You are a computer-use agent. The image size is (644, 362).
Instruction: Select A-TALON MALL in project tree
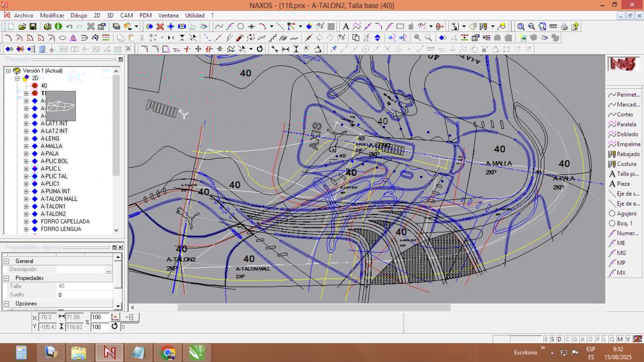59,199
